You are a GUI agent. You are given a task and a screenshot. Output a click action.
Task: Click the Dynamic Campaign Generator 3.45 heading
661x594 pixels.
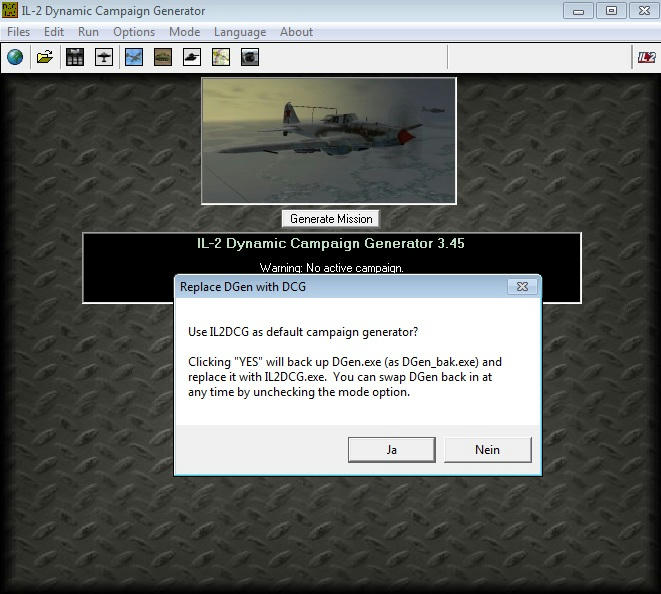click(x=331, y=243)
